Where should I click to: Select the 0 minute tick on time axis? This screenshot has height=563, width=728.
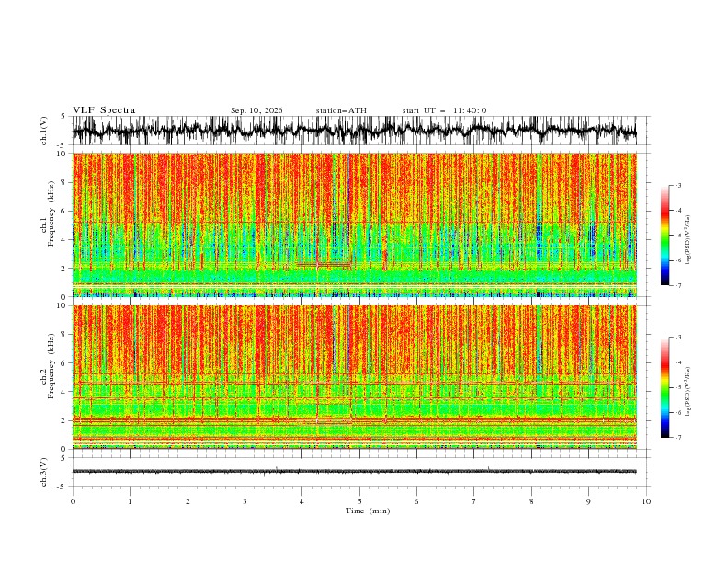coord(73,501)
